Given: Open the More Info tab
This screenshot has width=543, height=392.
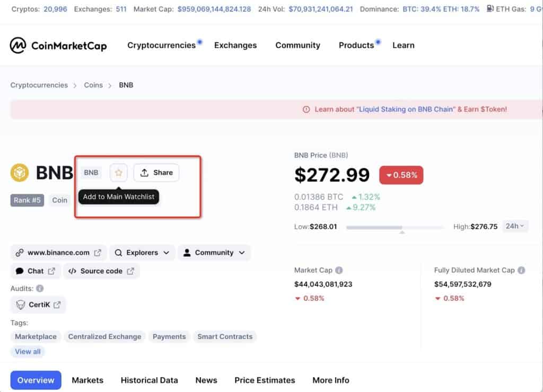Looking at the screenshot, I should (331, 380).
